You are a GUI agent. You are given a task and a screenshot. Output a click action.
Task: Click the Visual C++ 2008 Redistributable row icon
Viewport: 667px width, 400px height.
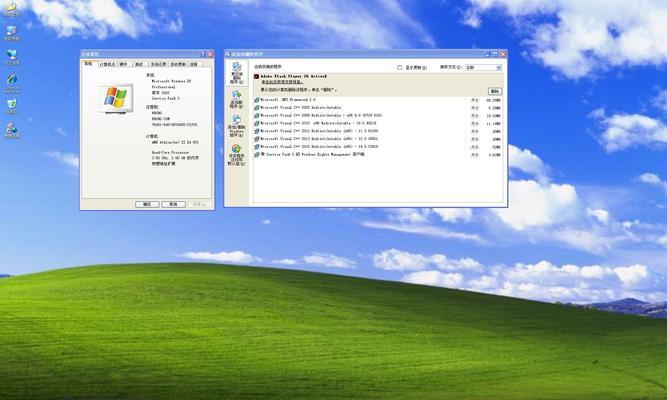257,115
